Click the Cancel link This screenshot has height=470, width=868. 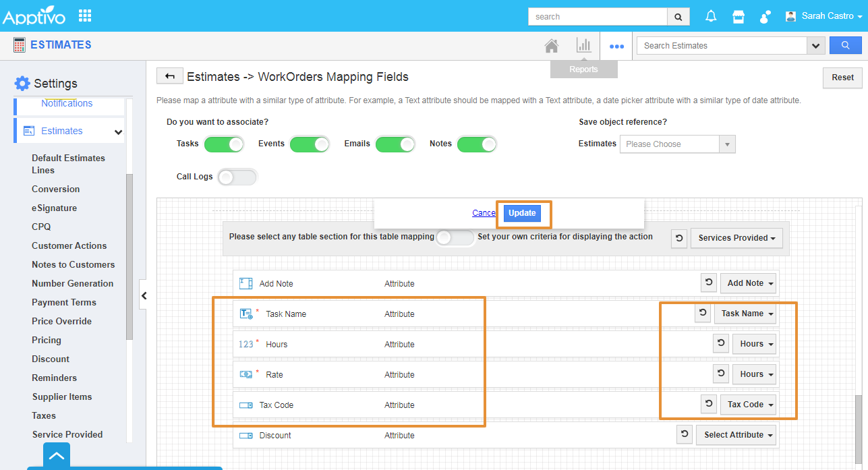484,213
